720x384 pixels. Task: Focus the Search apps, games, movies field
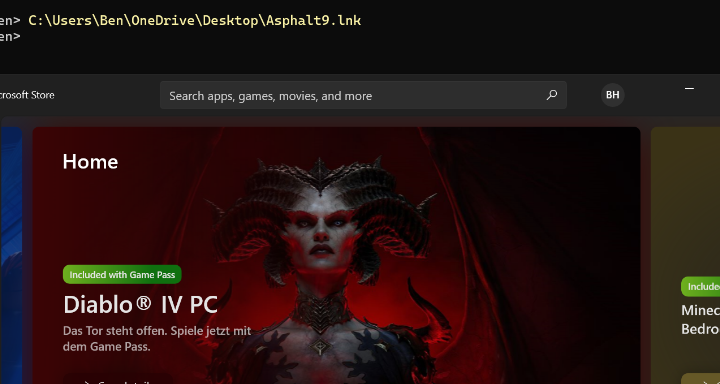point(363,96)
